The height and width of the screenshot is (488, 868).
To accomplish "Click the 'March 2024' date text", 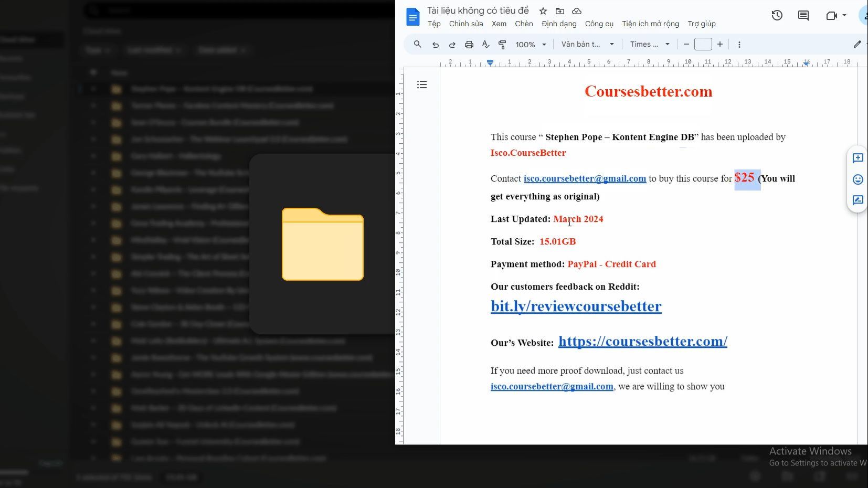I will (x=578, y=219).
